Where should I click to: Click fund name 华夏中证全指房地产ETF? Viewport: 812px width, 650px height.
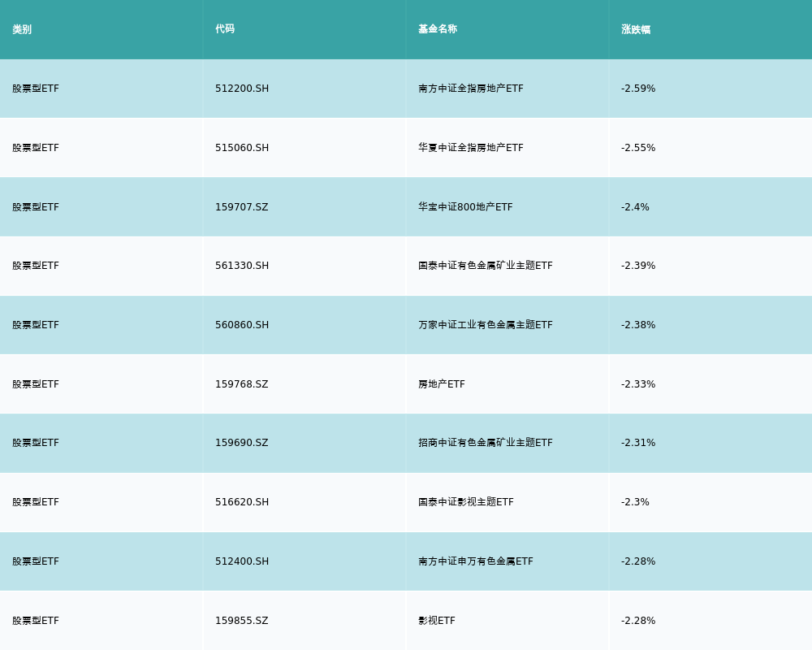(471, 148)
